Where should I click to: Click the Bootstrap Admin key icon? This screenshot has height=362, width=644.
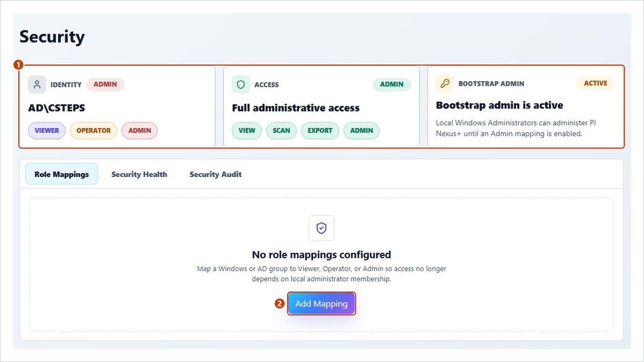point(445,83)
